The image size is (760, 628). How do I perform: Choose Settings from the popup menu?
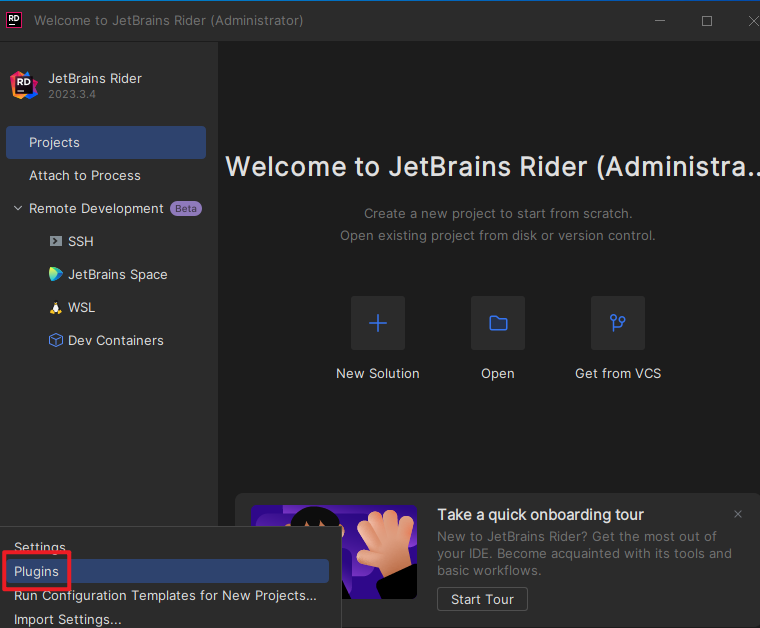click(40, 547)
